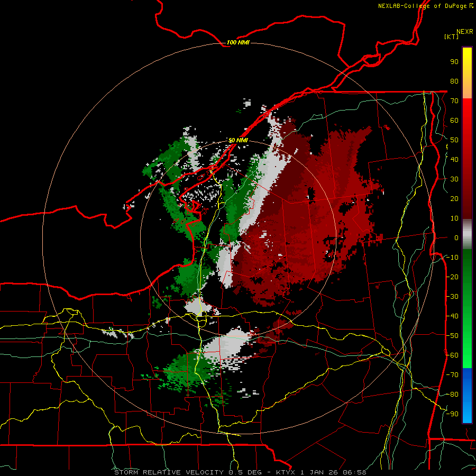Select the -20 knot scale label

point(453,277)
